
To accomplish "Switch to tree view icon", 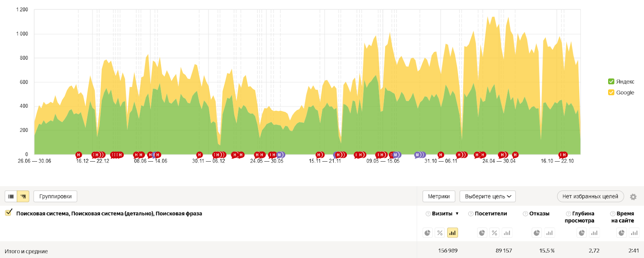I will [23, 196].
